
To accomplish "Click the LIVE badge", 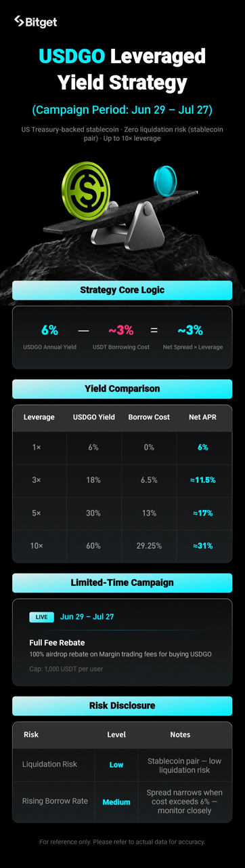I will coord(41,617).
